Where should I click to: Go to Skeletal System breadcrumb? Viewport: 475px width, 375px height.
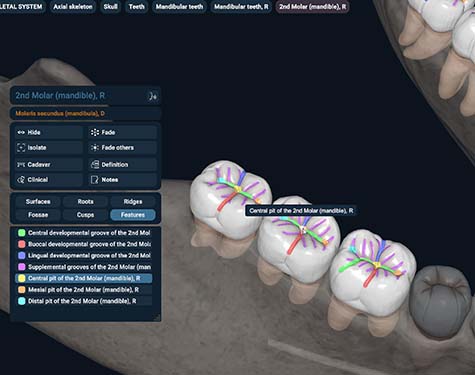point(22,7)
